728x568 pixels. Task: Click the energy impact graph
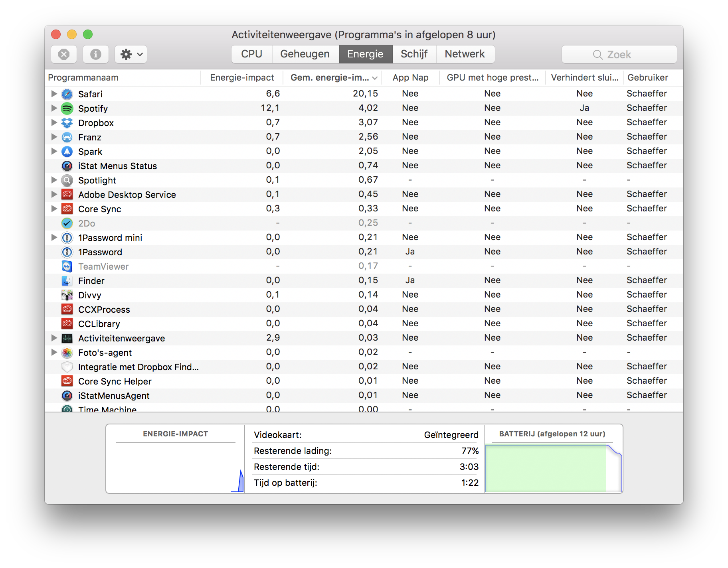click(176, 467)
